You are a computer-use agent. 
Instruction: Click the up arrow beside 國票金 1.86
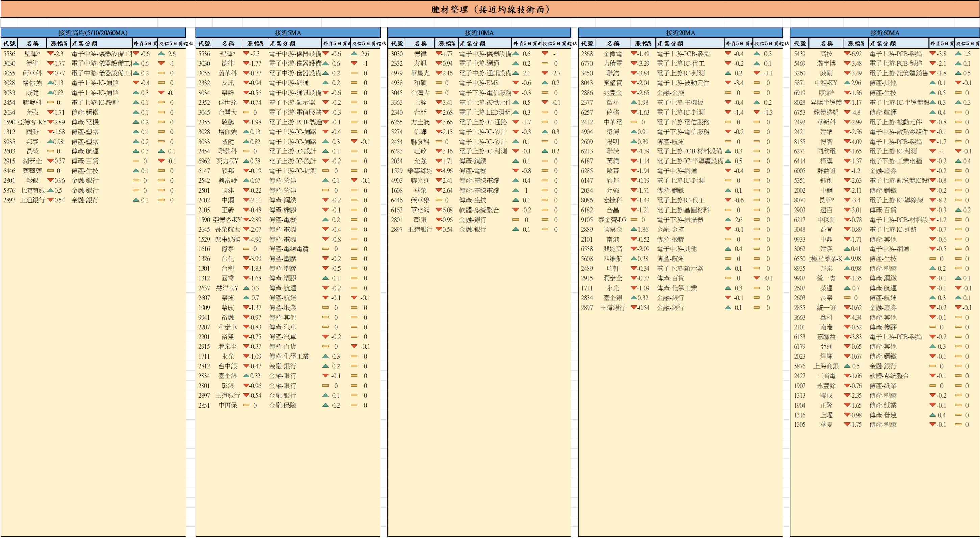click(634, 229)
